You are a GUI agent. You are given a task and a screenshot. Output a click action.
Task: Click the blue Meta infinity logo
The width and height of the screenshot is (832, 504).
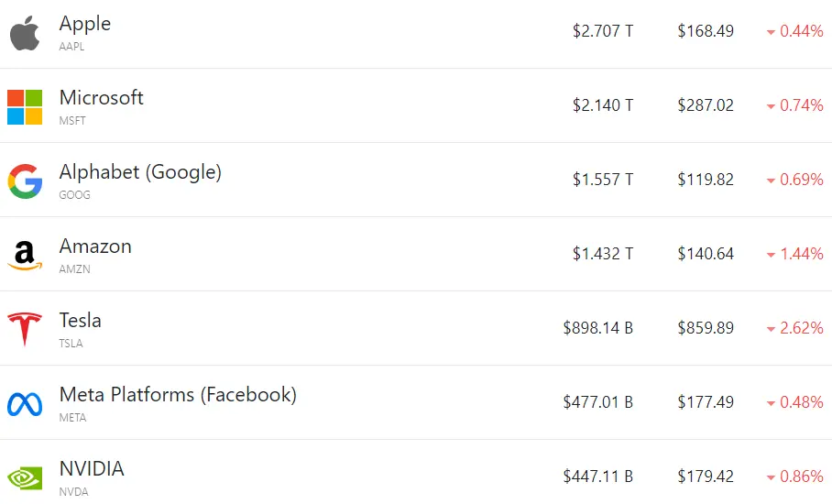point(25,404)
